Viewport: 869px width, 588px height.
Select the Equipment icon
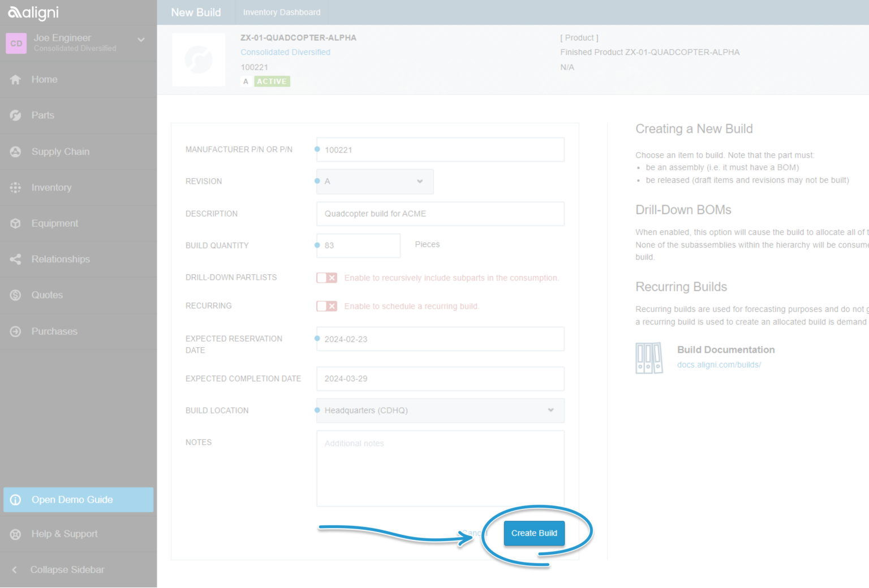16,223
